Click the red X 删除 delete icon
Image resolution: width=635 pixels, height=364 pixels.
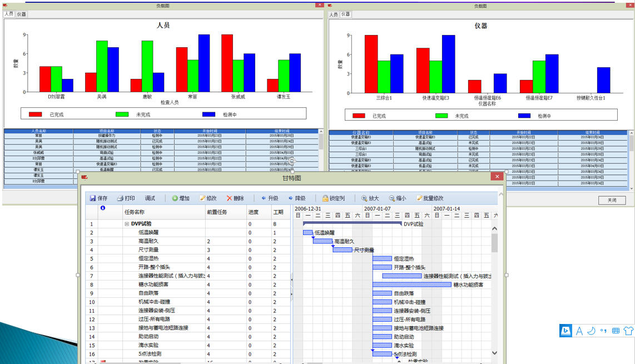[229, 198]
